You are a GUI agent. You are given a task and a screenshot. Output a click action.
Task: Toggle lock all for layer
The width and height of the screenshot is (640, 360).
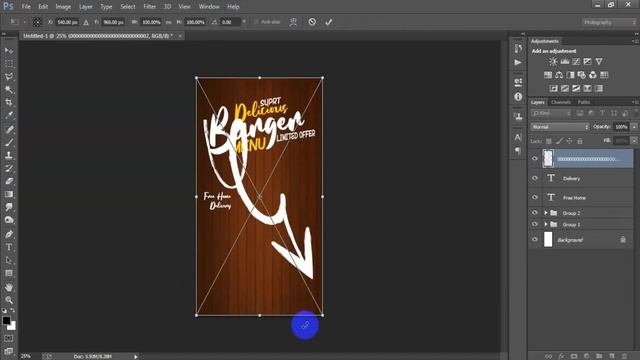[580, 141]
